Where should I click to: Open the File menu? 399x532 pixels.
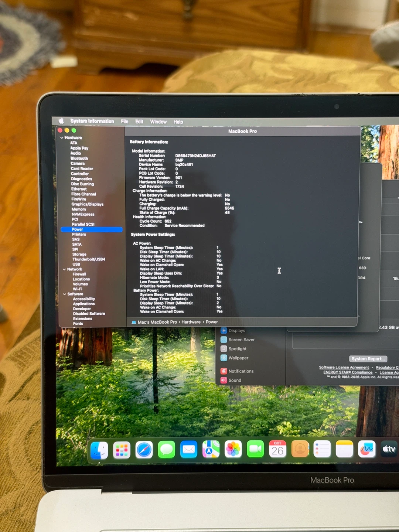[125, 122]
